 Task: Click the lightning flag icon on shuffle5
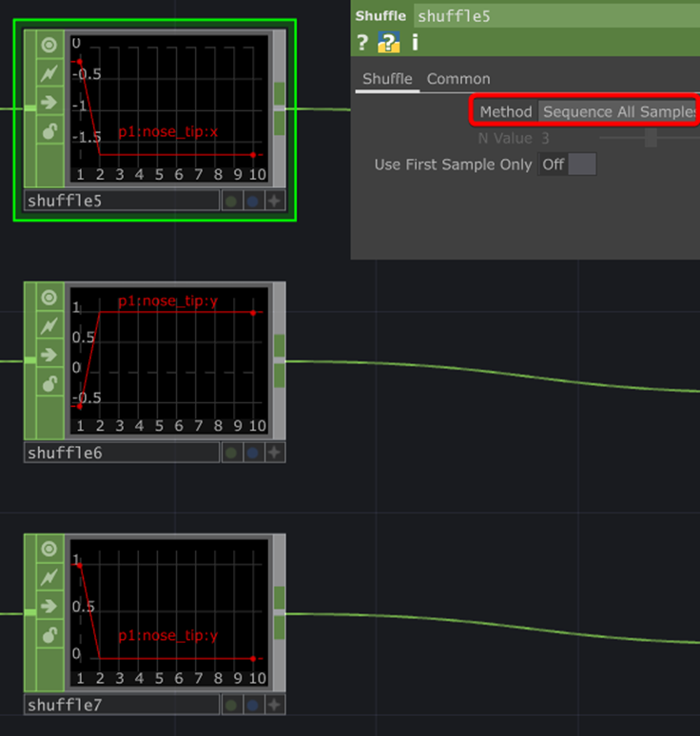[49, 73]
